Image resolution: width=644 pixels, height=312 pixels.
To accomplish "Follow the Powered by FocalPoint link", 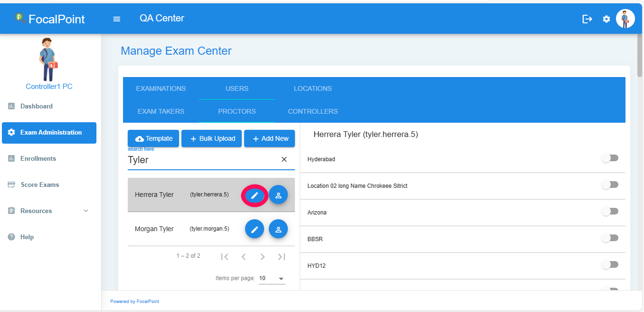I will pyautogui.click(x=134, y=301).
